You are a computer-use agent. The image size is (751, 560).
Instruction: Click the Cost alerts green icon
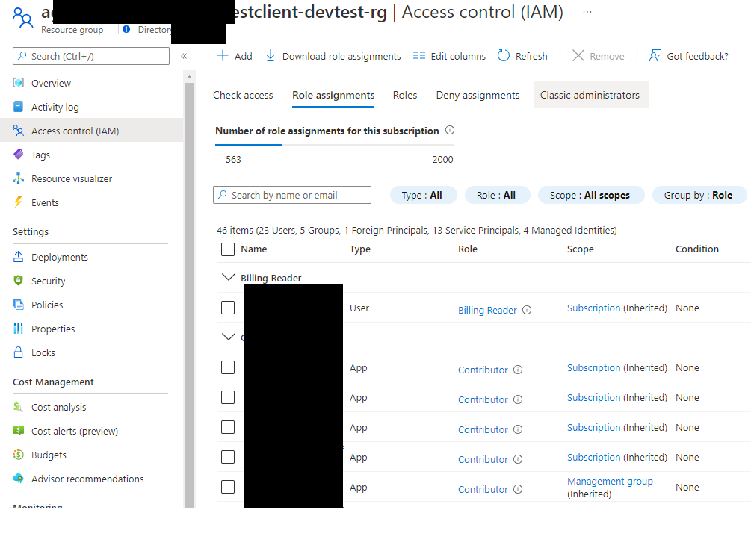(x=18, y=430)
